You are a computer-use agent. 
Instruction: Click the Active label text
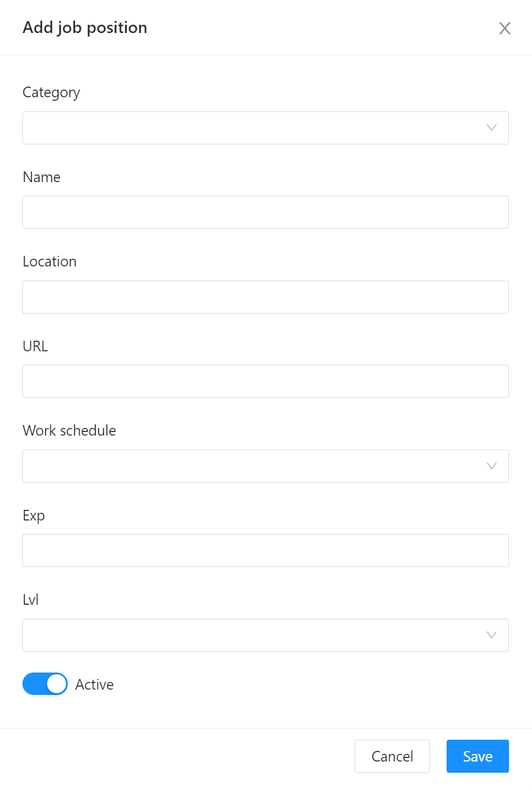coord(94,684)
